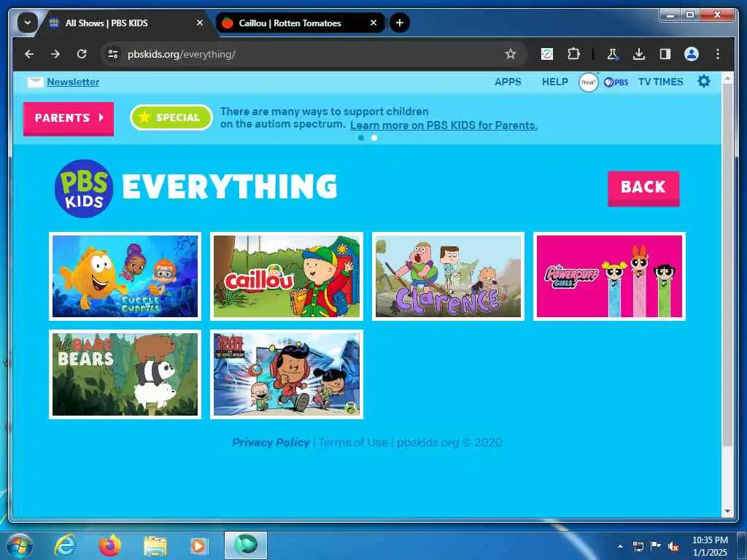The width and height of the screenshot is (747, 560).
Task: Close the All Shows PBS KIDS tab
Action: coord(200,23)
